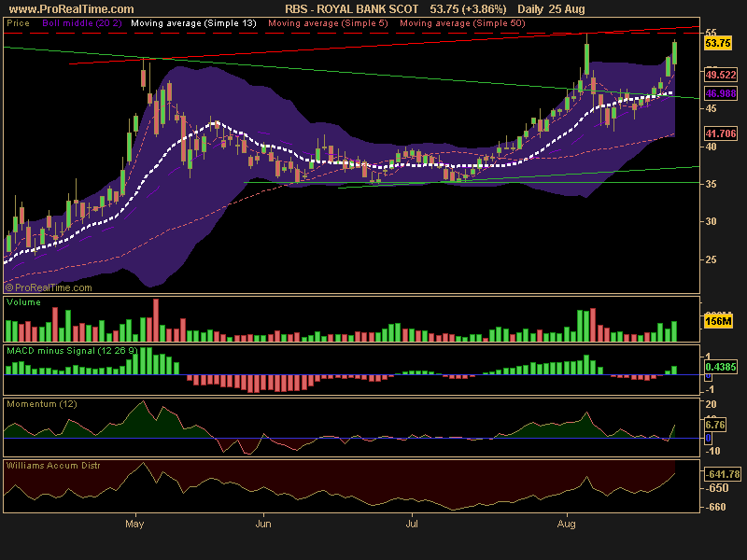Select the Boll middle (20 2) legend

click(x=82, y=22)
